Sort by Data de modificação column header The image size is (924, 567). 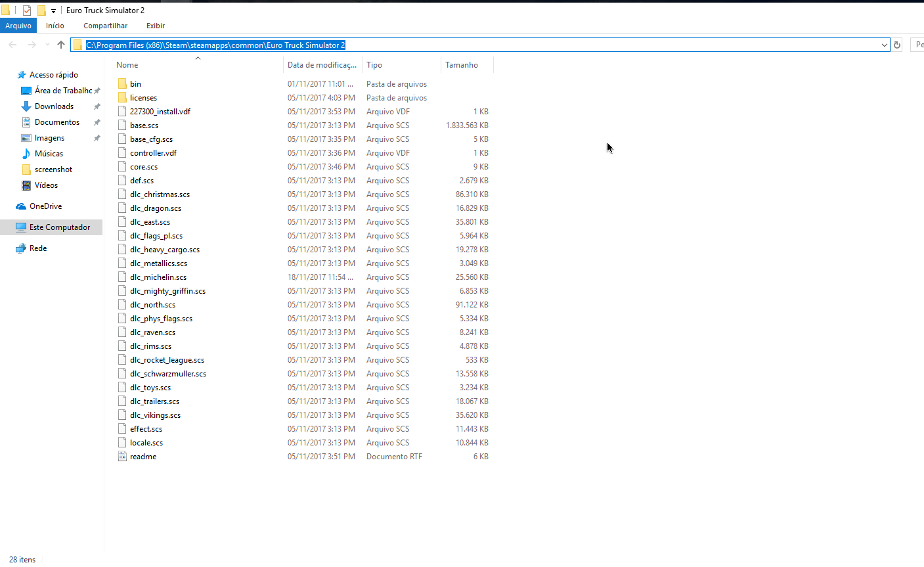coord(322,64)
